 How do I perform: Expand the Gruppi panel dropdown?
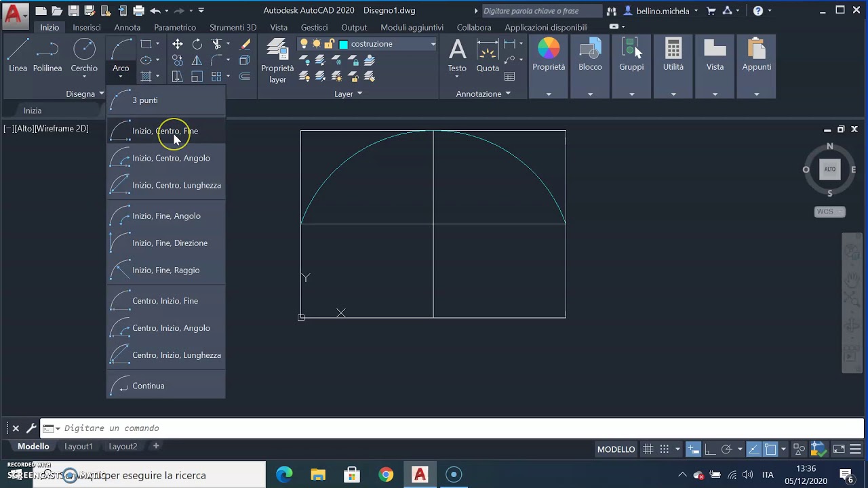(631, 94)
